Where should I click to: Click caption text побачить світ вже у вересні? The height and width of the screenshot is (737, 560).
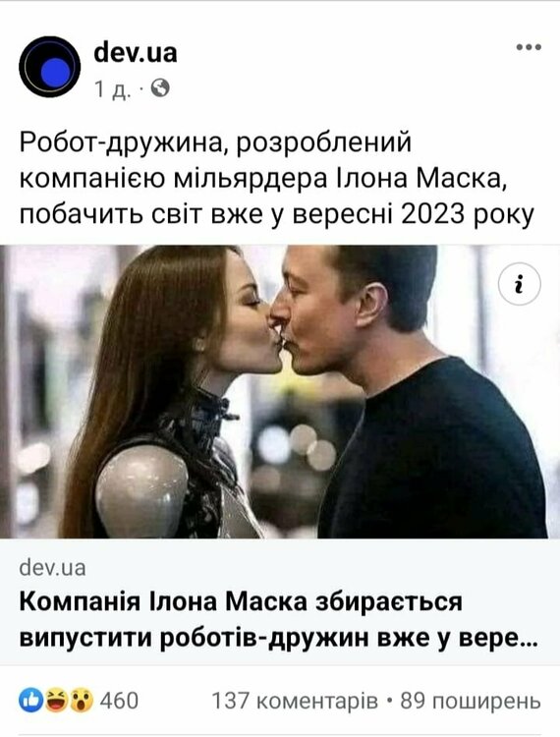(277, 214)
